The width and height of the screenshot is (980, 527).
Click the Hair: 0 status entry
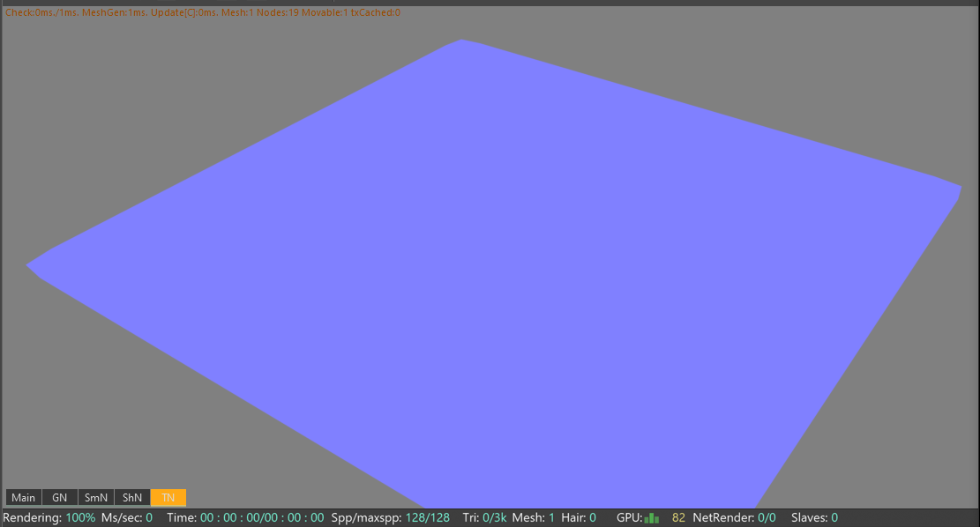point(579,517)
